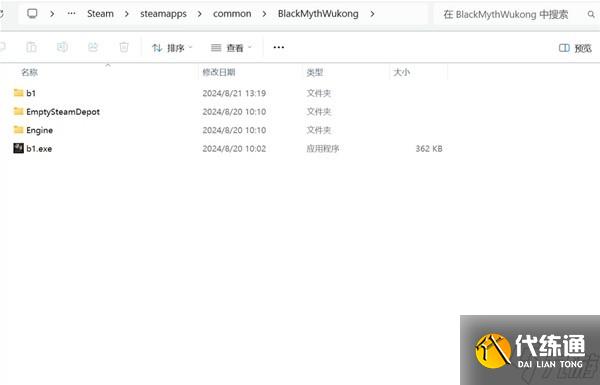Viewport: 600px width, 385px height.
Task: Click the 应用程序 type cell
Action: 323,148
